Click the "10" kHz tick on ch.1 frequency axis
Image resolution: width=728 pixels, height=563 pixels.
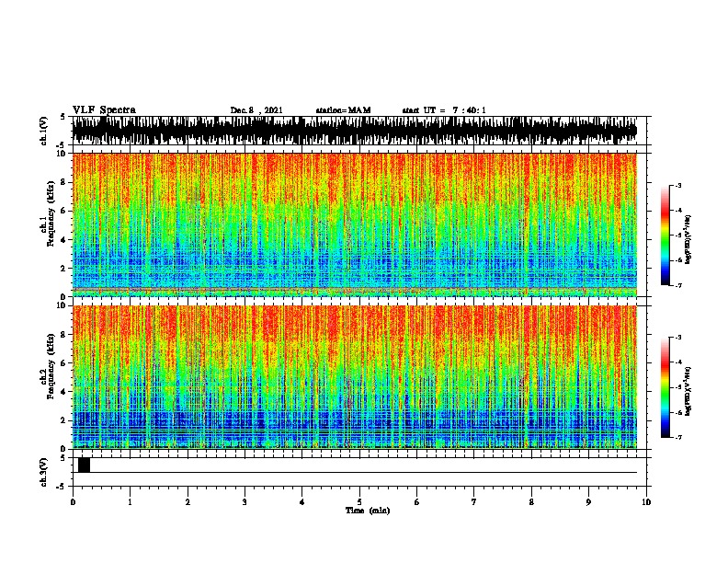[x=63, y=154]
